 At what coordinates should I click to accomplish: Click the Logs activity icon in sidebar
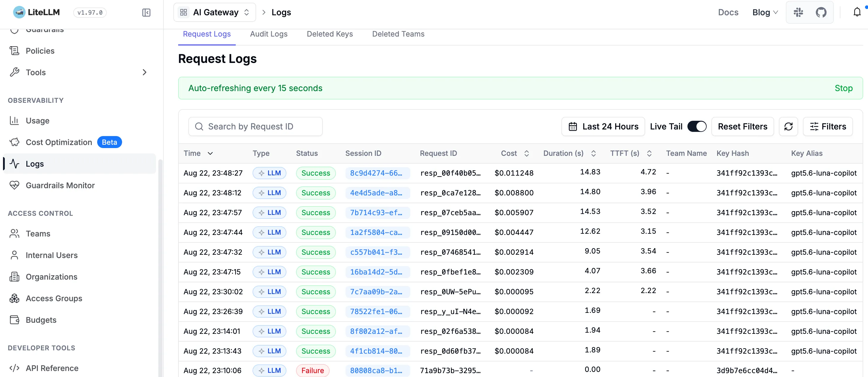(x=14, y=164)
